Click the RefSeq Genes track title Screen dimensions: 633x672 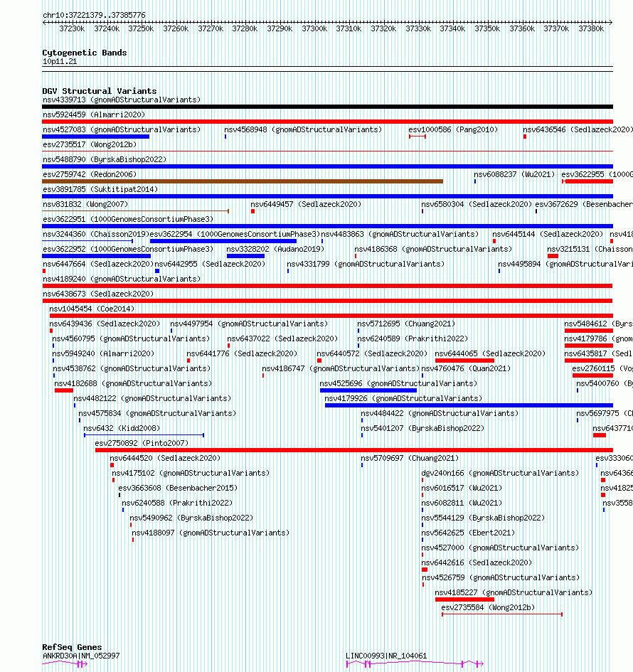pyautogui.click(x=72, y=647)
